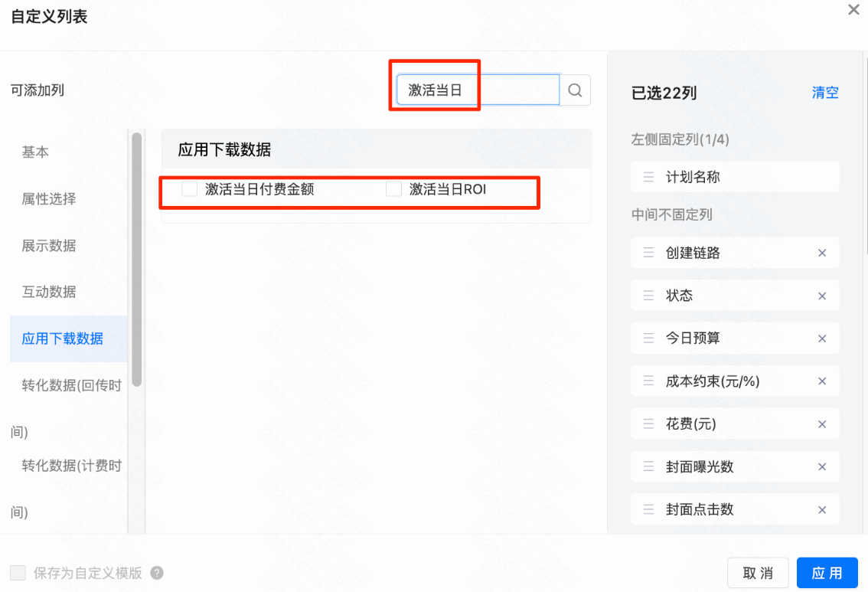
Task: Check the 激活当日ROI checkbox
Action: 393,188
